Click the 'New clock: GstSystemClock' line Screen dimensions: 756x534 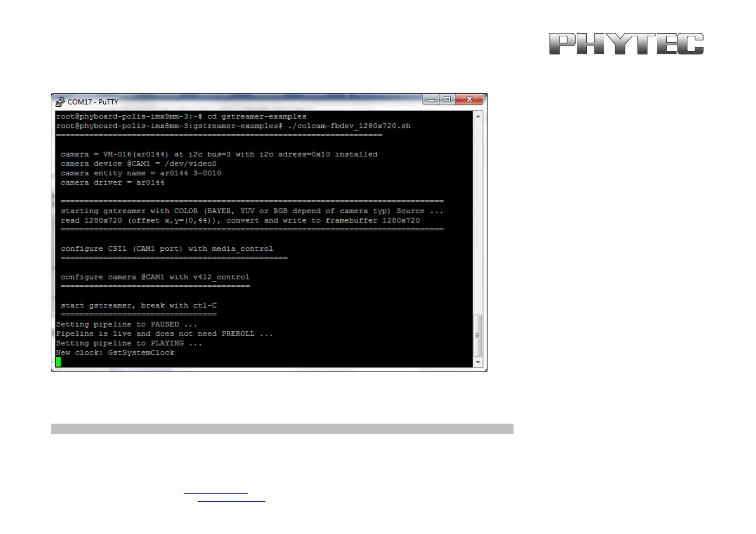click(115, 353)
